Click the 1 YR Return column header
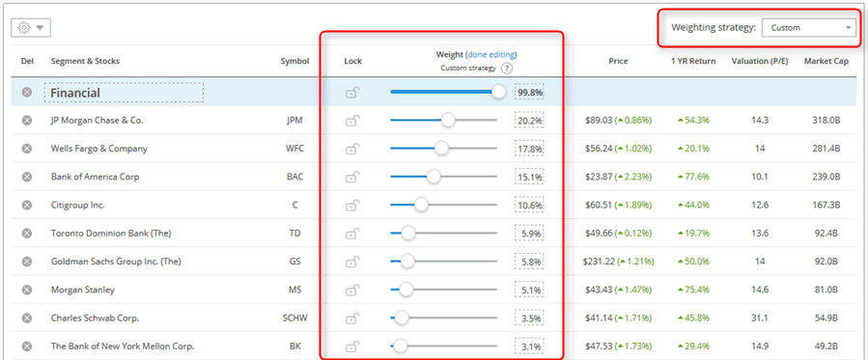868x360 pixels. [693, 62]
